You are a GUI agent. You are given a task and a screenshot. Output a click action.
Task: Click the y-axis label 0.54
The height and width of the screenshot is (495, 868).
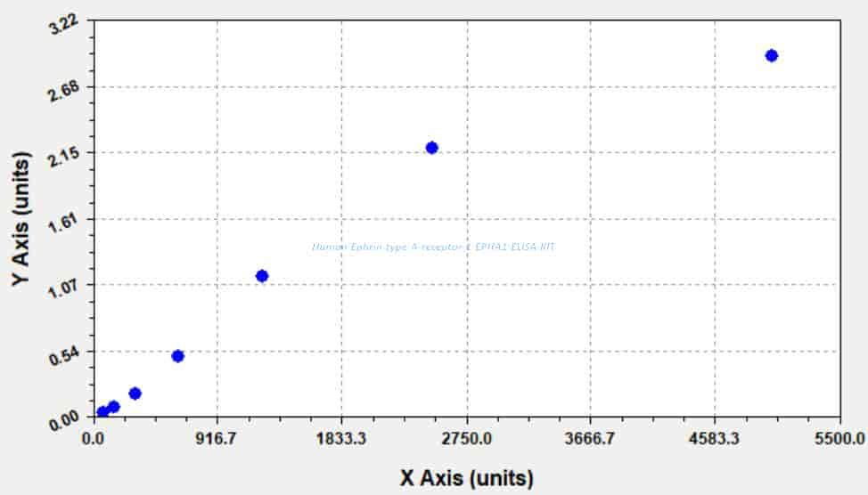[x=64, y=355]
